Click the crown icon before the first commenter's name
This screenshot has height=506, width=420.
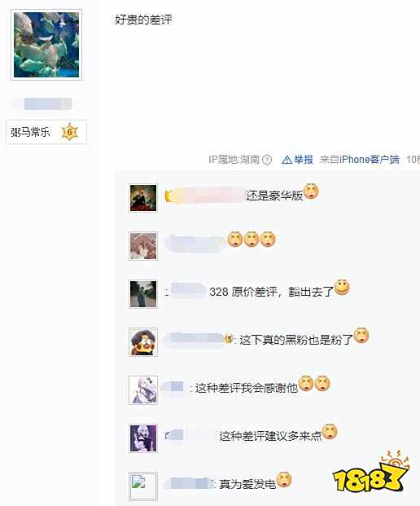click(x=168, y=196)
